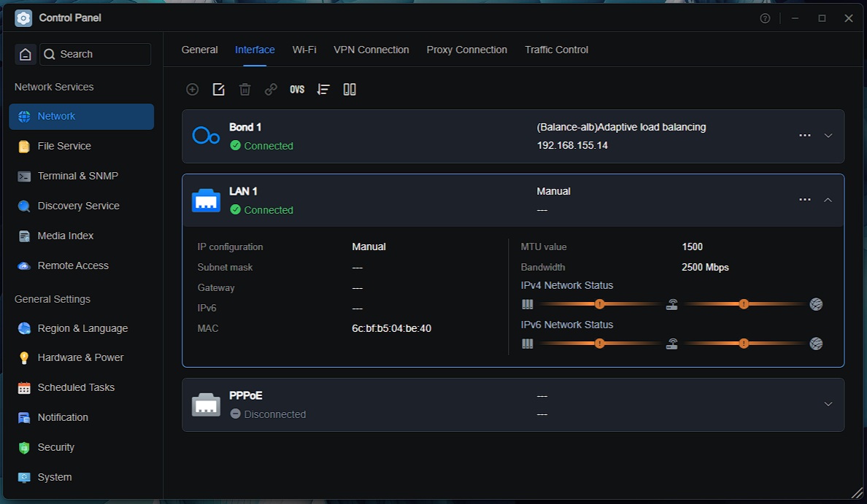Screen dimensions: 867x504
Task: Open more options for LAN 1
Action: 804,200
